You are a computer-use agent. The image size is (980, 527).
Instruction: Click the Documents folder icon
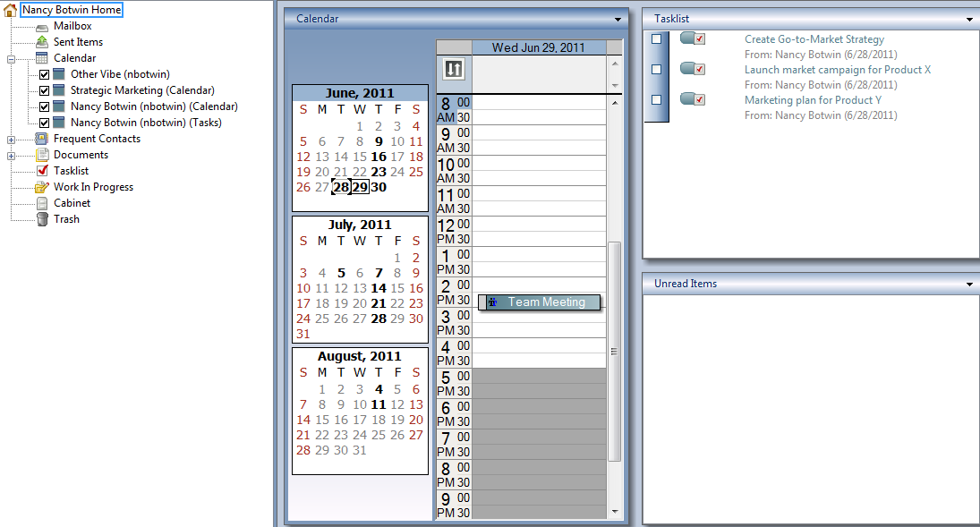42,155
